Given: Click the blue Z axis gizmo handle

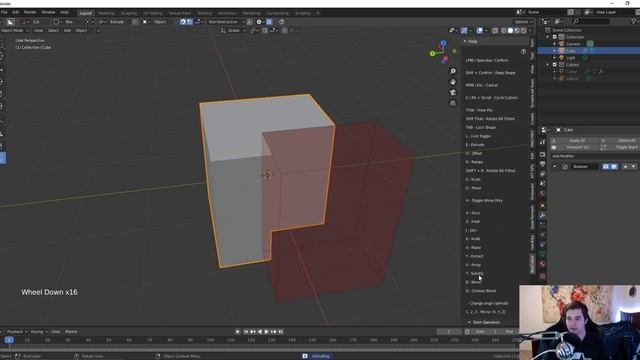Looking at the screenshot, I should (443, 43).
